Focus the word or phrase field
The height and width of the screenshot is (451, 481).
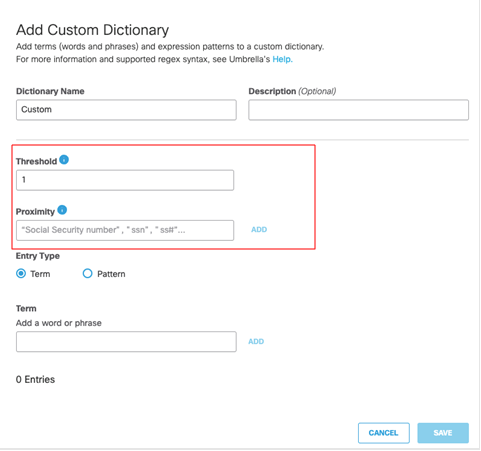tap(126, 342)
